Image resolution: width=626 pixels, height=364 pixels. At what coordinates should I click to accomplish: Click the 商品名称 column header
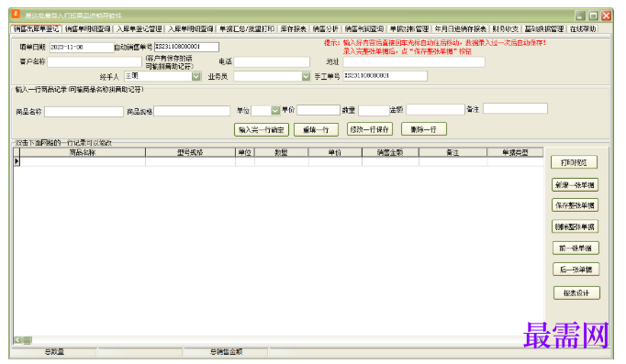pos(83,152)
